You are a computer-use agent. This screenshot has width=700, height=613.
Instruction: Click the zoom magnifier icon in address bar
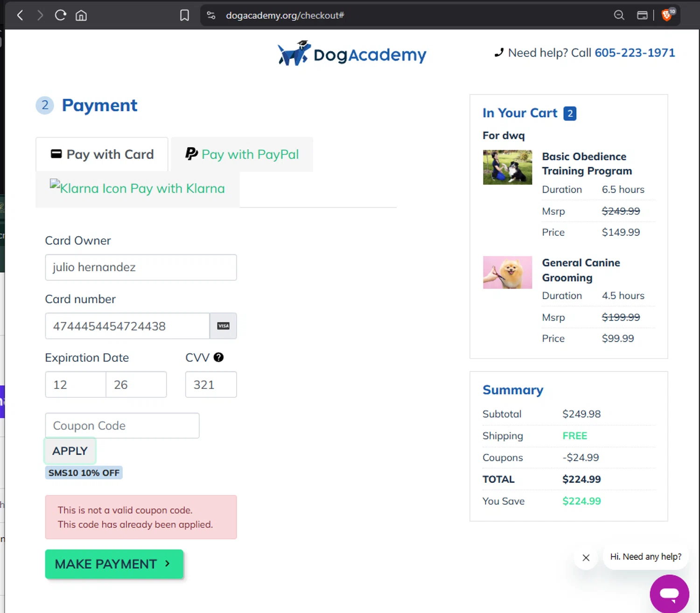point(619,15)
